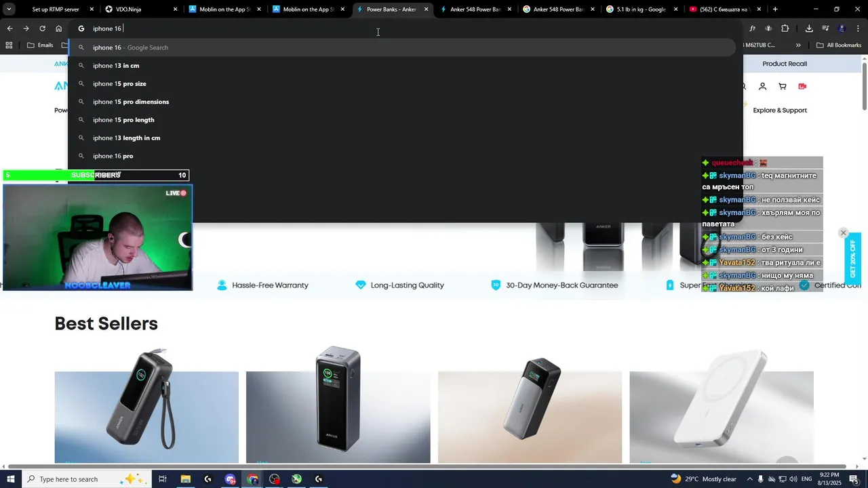This screenshot has width=868, height=488.
Task: Click the Long-Lasting Quality badge
Action: 399,285
